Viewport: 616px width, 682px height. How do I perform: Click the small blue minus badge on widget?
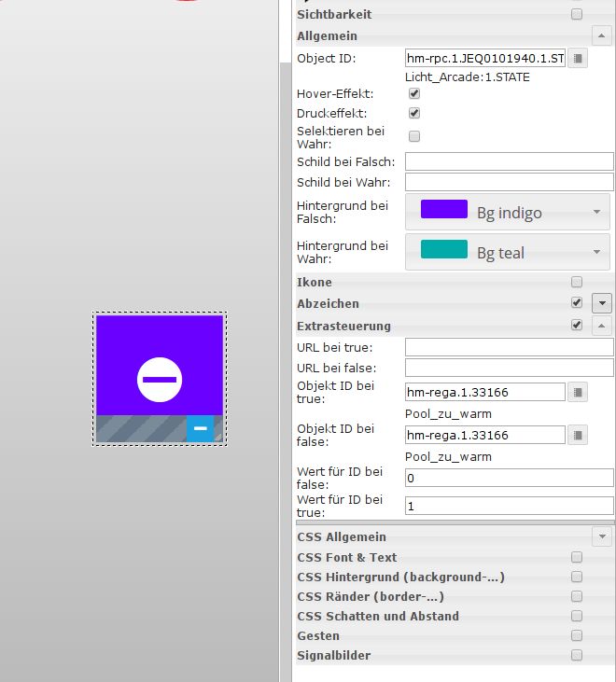coord(200,428)
